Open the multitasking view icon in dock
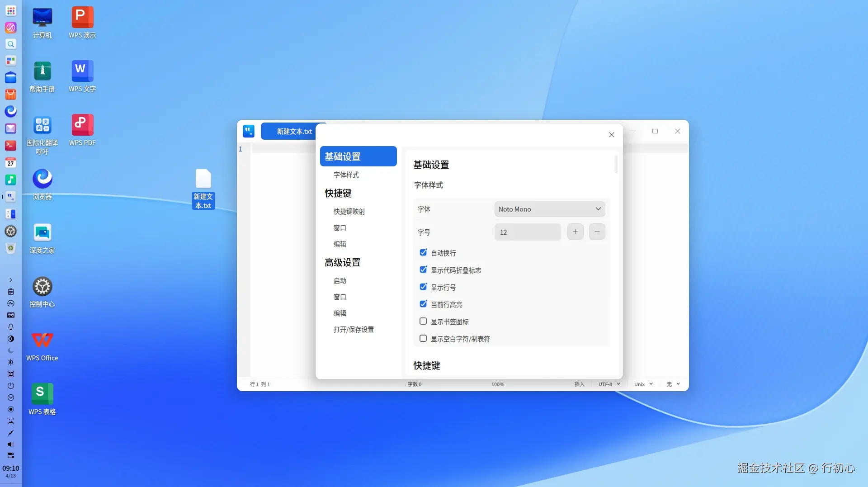The image size is (868, 487). point(11,61)
